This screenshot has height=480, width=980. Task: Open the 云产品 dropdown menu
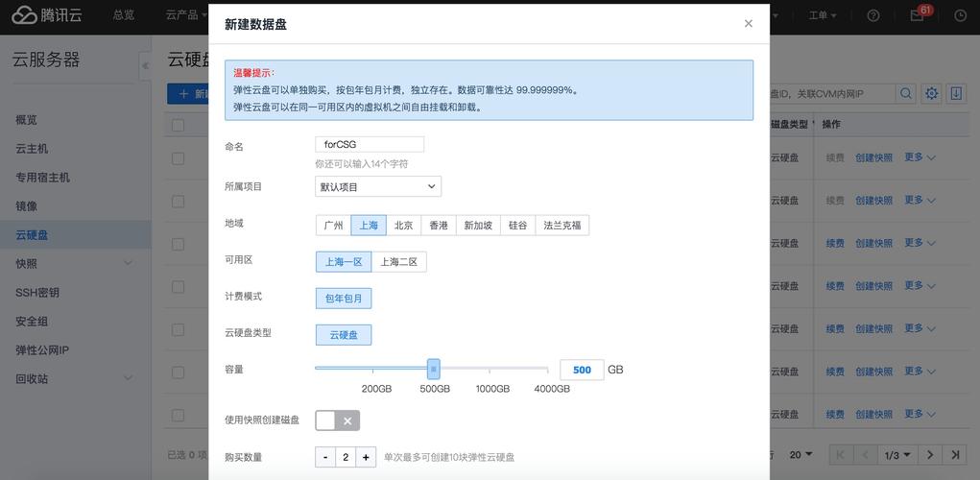(x=187, y=15)
